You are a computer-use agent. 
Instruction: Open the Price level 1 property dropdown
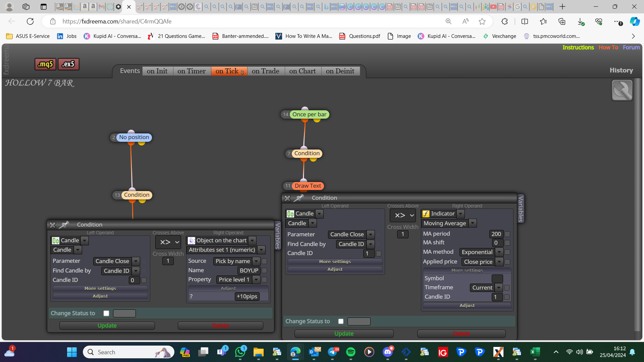coord(256,280)
